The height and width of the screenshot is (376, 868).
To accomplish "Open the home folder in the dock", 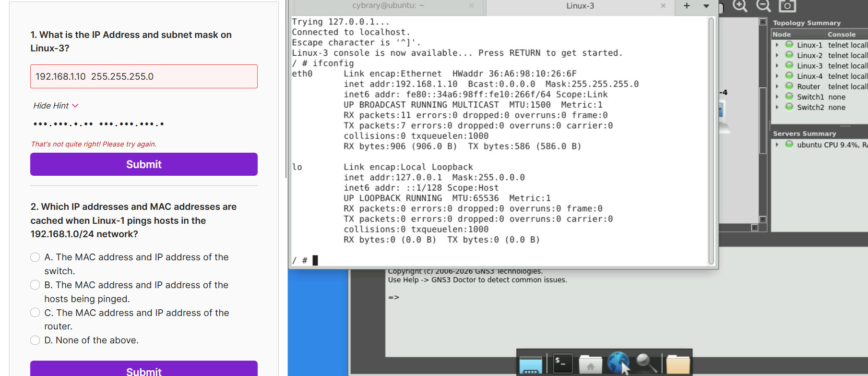I will (x=590, y=364).
